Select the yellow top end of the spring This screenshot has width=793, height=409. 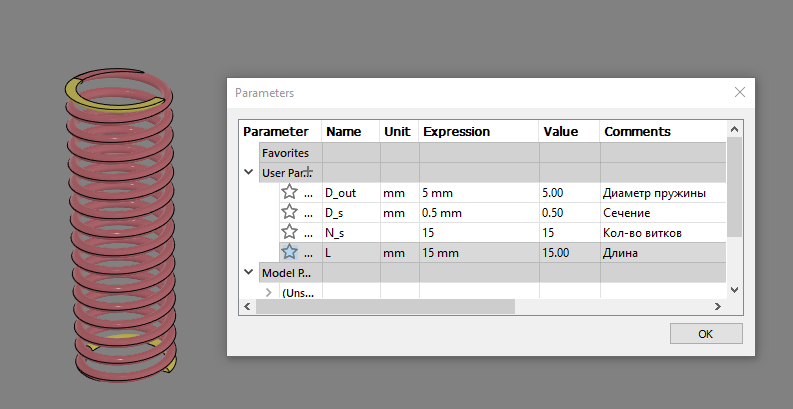(x=78, y=93)
